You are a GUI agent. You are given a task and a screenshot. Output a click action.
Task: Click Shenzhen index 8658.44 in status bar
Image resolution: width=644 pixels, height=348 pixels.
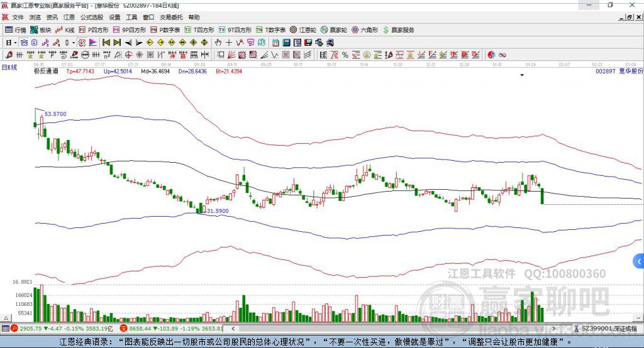(x=140, y=329)
